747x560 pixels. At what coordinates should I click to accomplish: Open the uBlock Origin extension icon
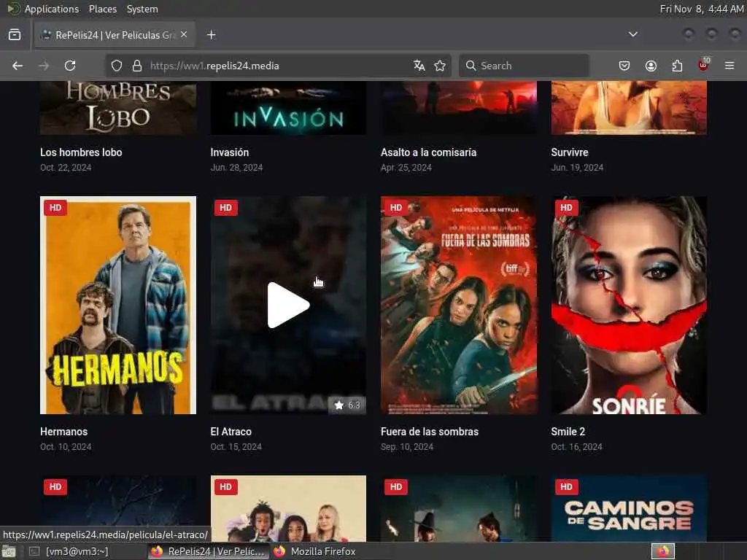pos(704,65)
